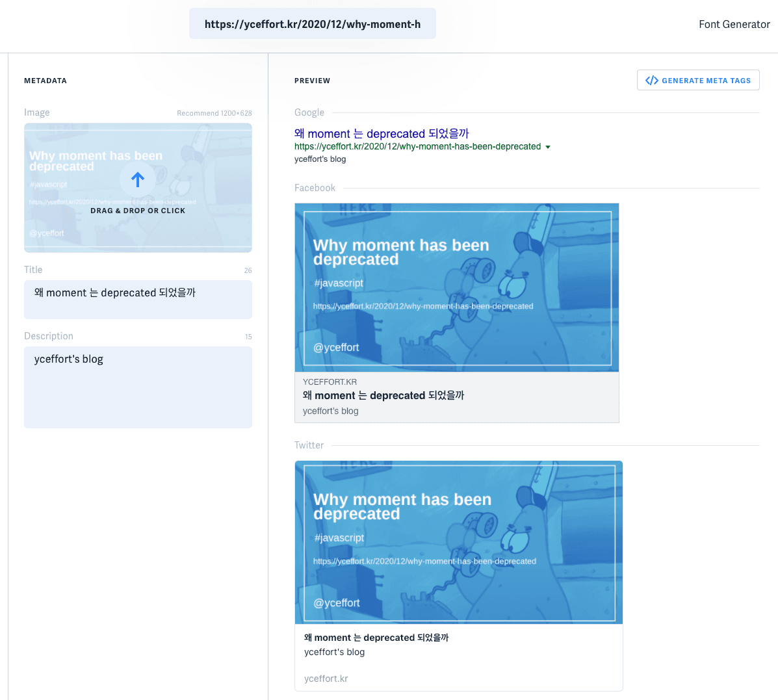This screenshot has width=778, height=700.
Task: Select the character counter next to the Title field
Action: coord(248,270)
